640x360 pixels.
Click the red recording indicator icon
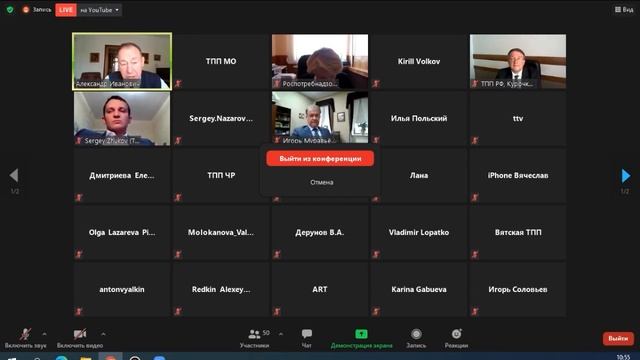point(26,9)
